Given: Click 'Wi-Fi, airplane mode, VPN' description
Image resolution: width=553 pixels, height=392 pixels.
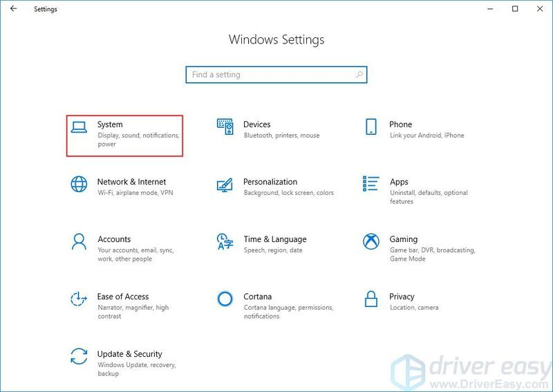Looking at the screenshot, I should [135, 193].
